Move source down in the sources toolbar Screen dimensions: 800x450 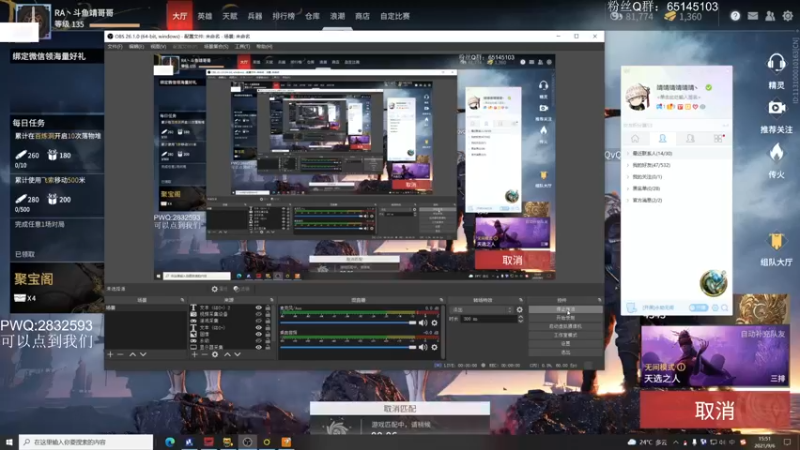pyautogui.click(x=237, y=354)
